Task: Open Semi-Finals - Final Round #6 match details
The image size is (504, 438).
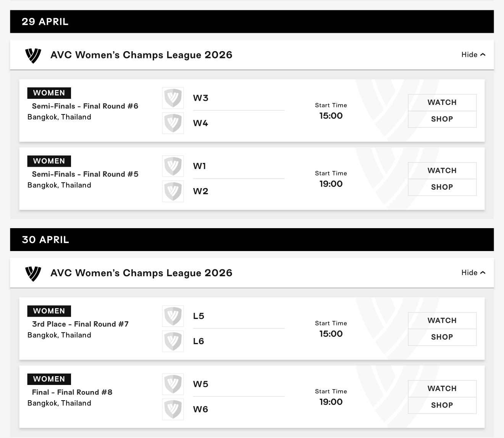Action: click(85, 106)
